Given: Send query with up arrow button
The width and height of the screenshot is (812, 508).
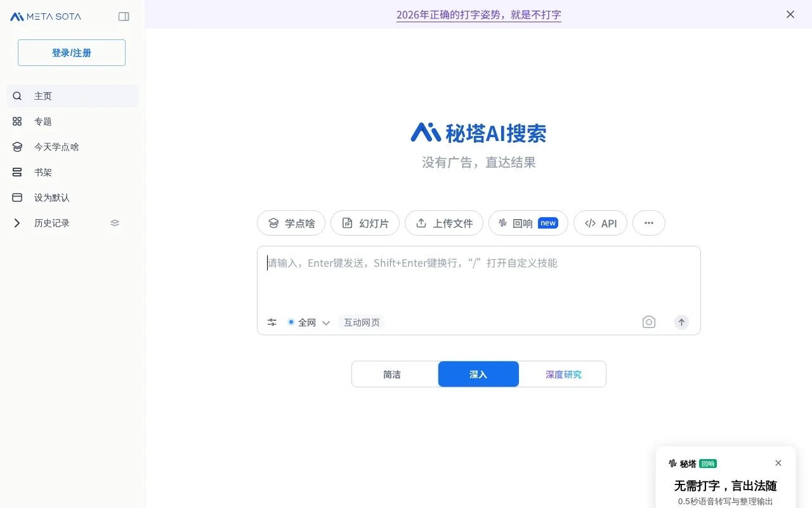Looking at the screenshot, I should pyautogui.click(x=681, y=322).
